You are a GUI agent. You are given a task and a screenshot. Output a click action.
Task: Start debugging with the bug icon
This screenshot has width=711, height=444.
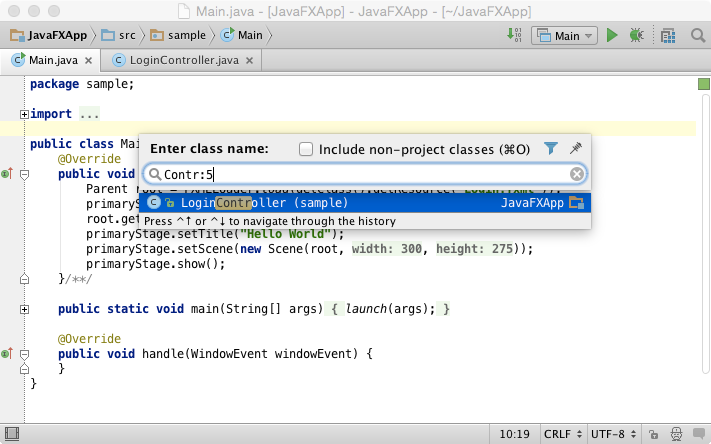[x=637, y=35]
